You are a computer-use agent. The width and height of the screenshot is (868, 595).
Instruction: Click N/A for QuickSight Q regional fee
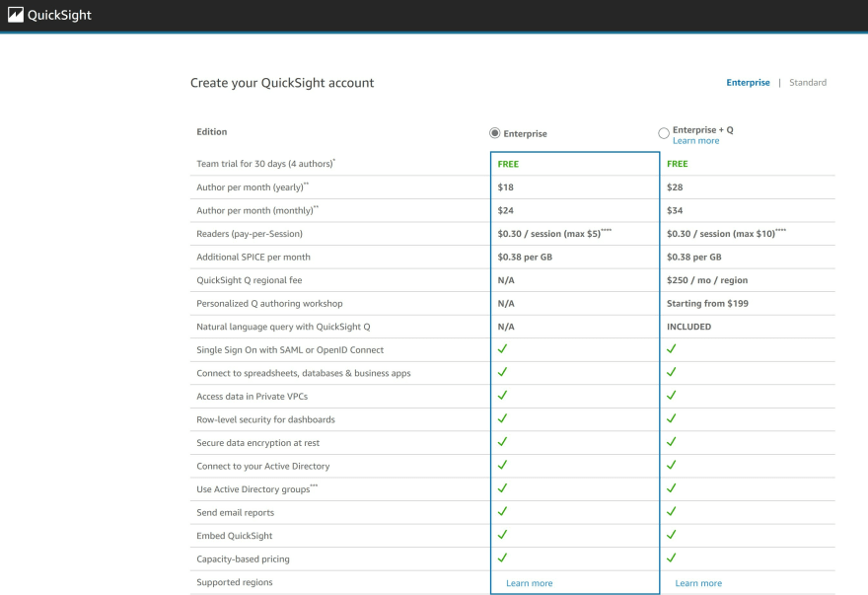click(506, 280)
